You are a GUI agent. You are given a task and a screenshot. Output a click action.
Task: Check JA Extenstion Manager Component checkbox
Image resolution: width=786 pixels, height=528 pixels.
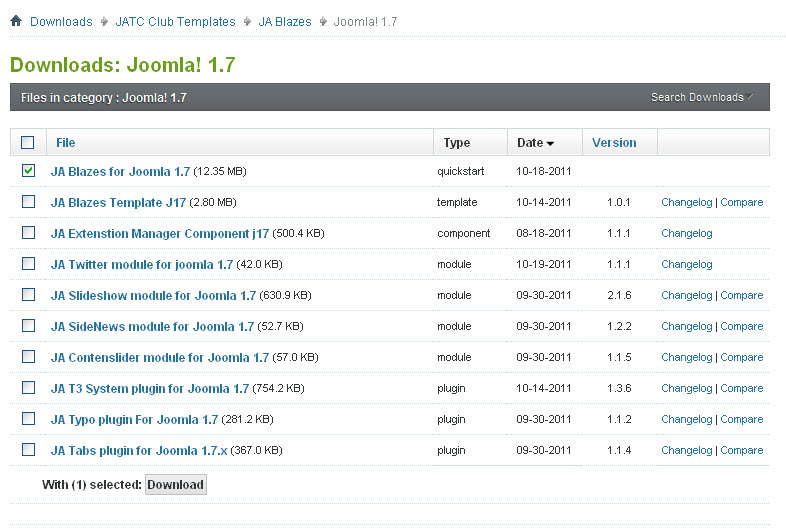pos(29,233)
